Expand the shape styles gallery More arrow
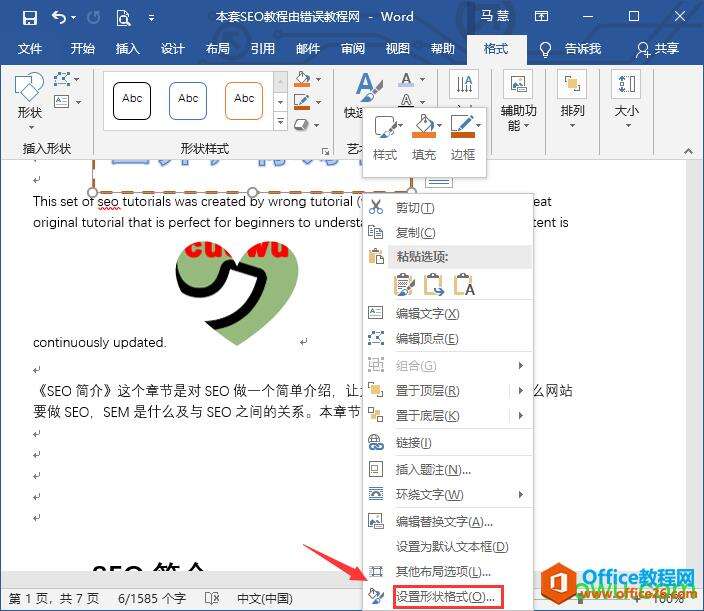 click(280, 121)
